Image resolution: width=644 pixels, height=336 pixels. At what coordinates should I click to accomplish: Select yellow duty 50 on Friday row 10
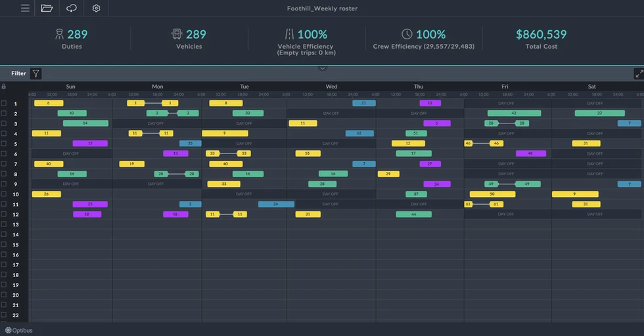click(x=492, y=194)
